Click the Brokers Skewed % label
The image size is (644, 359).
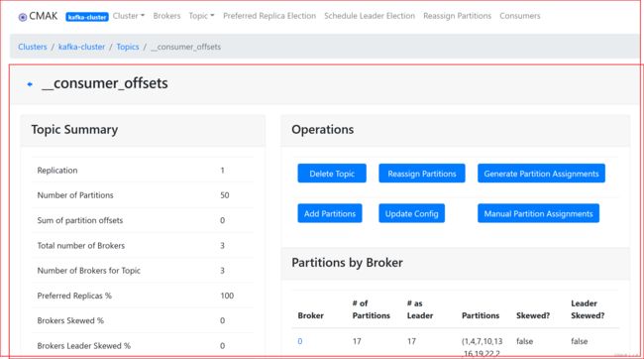(x=70, y=320)
